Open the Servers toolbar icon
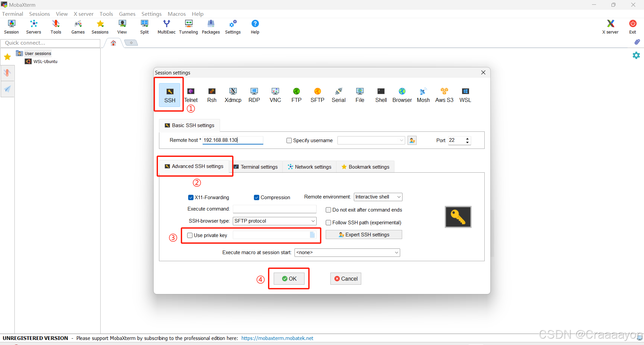The width and height of the screenshot is (644, 345). 34,27
